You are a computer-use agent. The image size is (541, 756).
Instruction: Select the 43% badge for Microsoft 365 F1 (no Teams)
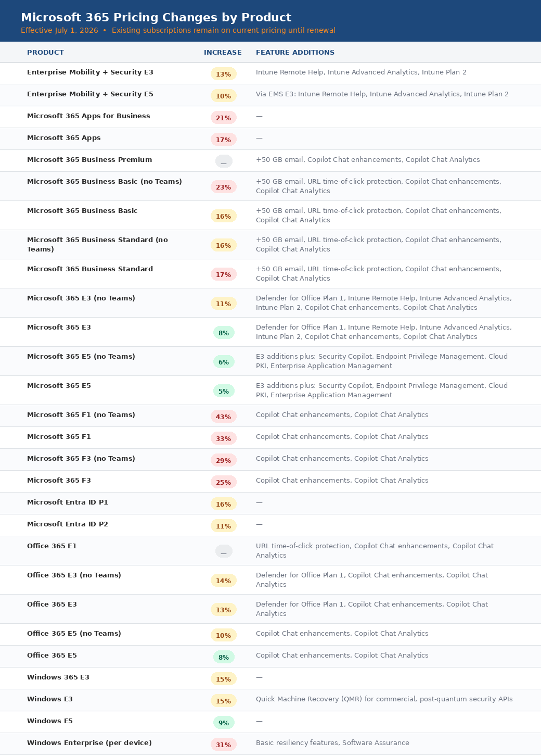click(x=224, y=417)
